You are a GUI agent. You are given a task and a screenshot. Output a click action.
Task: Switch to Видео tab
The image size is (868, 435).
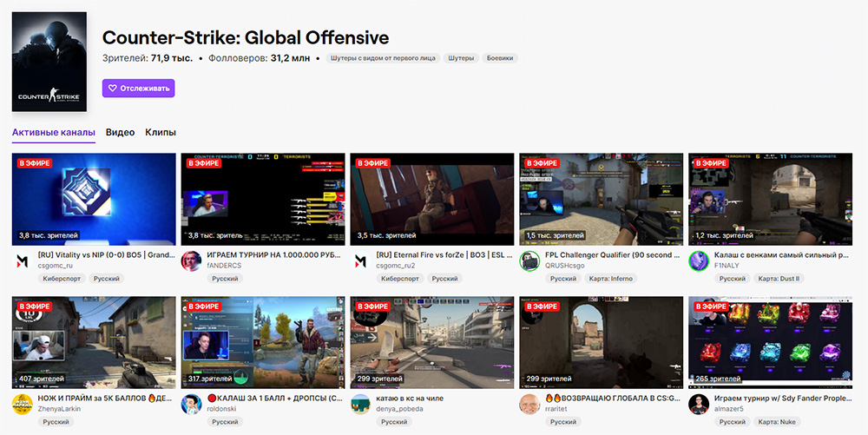coord(120,133)
